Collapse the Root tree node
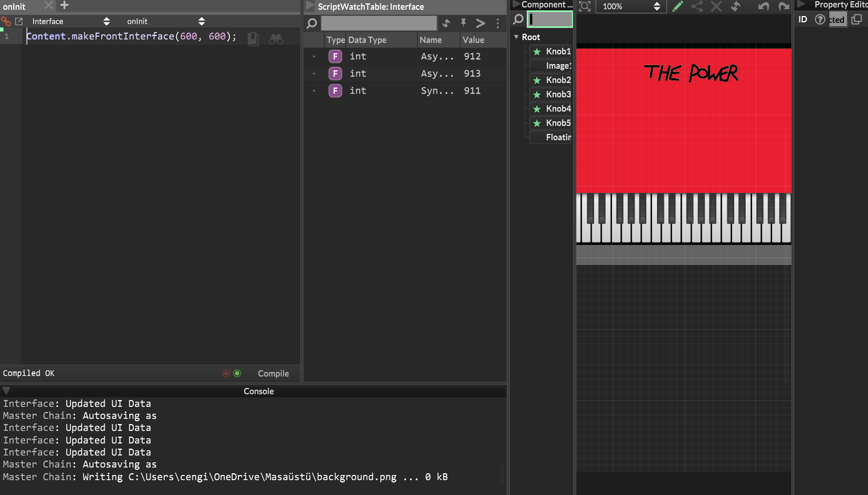This screenshot has height=495, width=868. [516, 37]
